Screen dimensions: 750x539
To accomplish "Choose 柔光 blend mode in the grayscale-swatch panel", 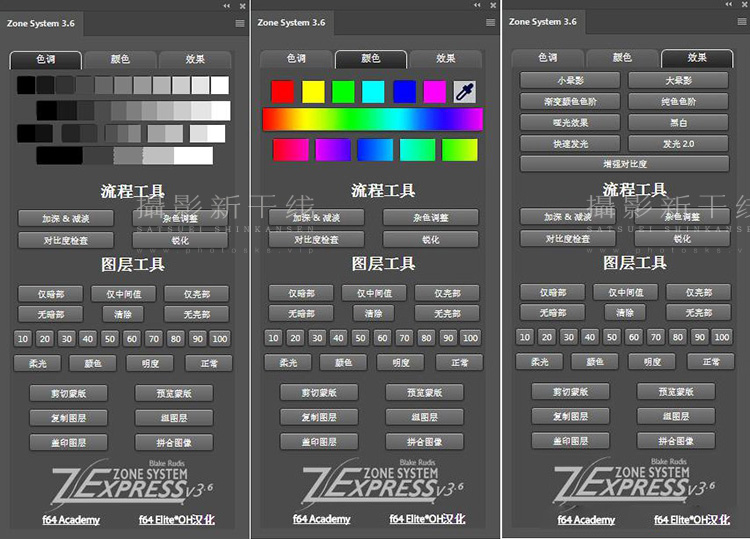I will [38, 363].
